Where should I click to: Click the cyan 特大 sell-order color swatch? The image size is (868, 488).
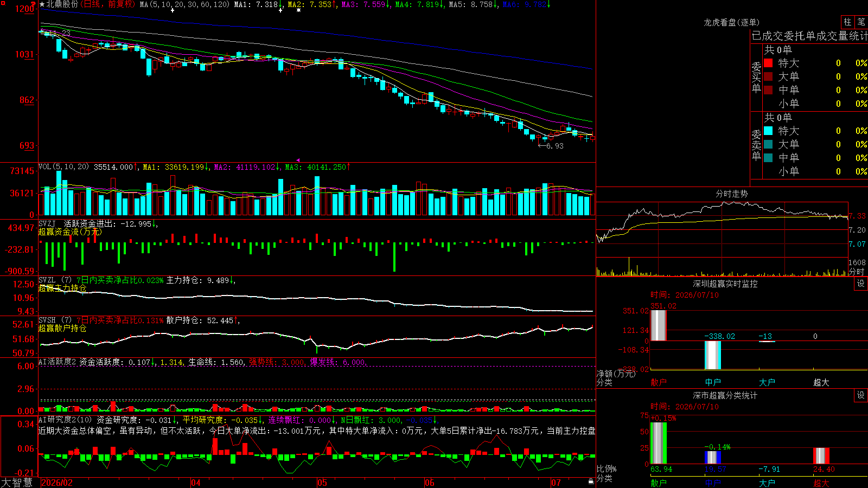tap(768, 131)
